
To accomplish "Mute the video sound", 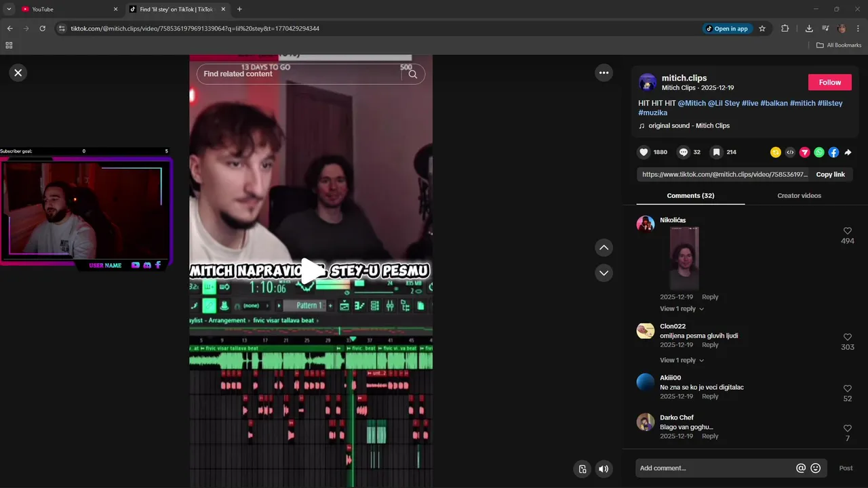I will [603, 468].
